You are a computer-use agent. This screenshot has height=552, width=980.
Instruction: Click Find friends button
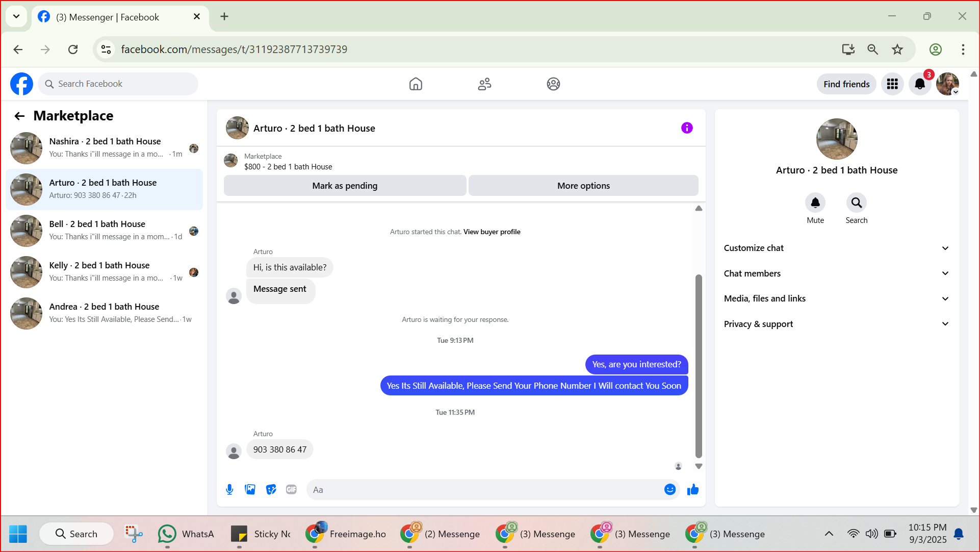click(x=846, y=84)
